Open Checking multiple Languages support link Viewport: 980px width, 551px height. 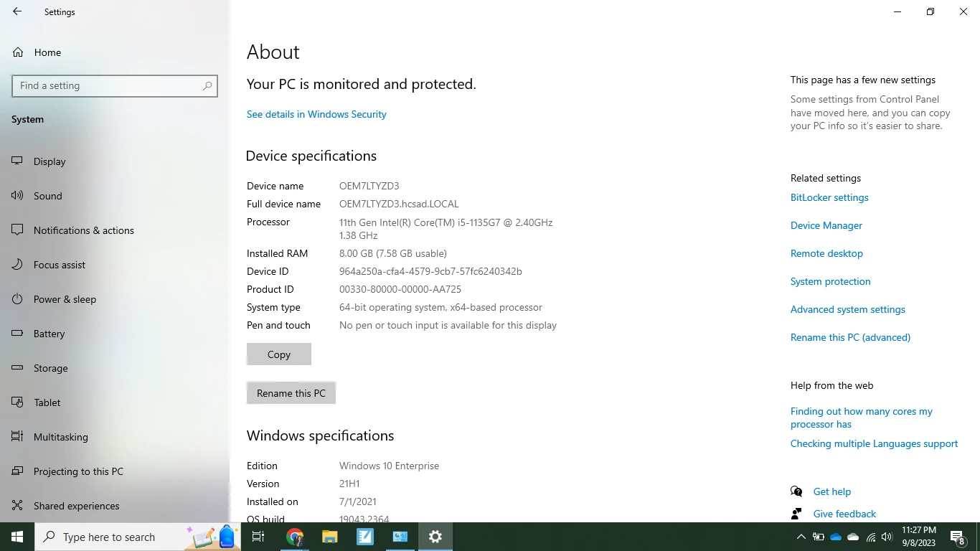pos(874,443)
